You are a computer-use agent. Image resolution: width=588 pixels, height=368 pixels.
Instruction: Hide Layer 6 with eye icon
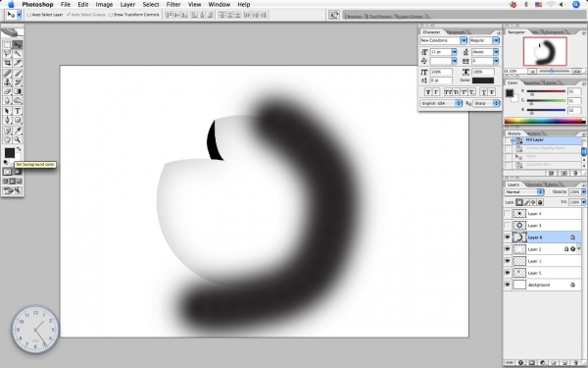[508, 237]
